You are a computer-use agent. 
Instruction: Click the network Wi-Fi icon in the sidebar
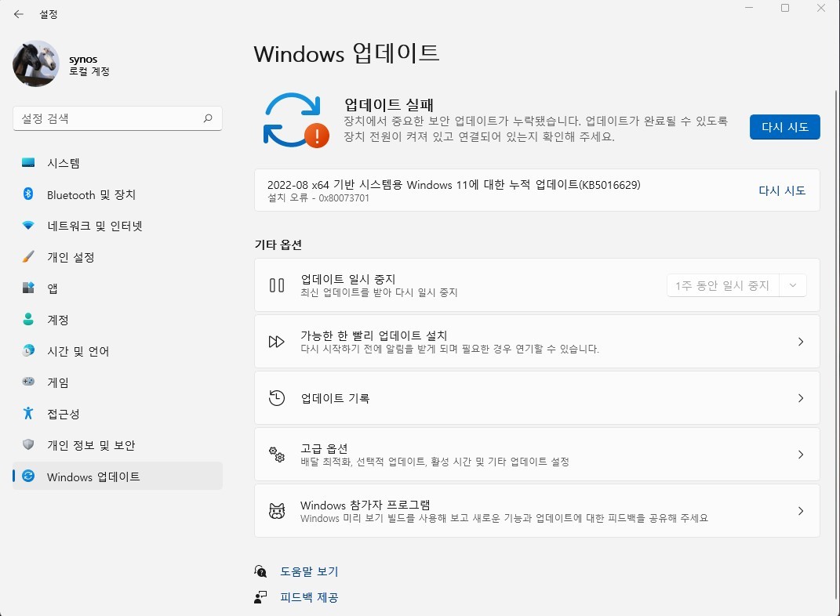(28, 225)
